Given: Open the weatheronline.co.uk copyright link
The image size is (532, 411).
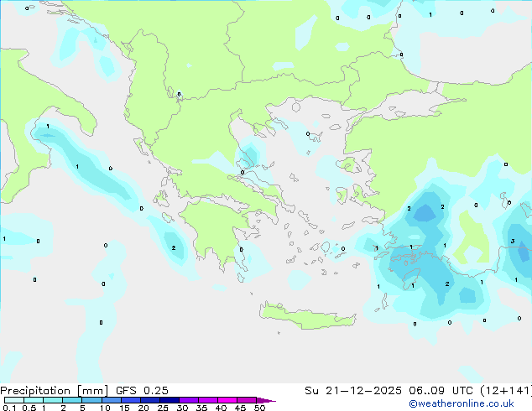Looking at the screenshot, I should [x=461, y=403].
